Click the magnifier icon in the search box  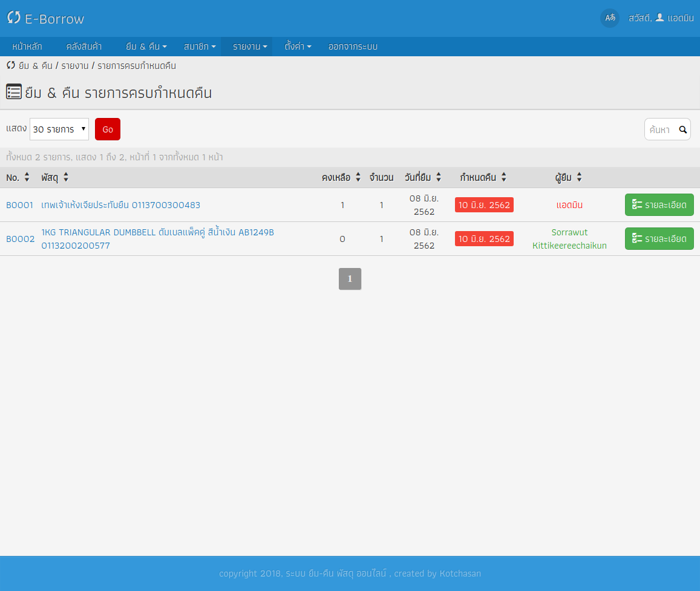coord(683,129)
